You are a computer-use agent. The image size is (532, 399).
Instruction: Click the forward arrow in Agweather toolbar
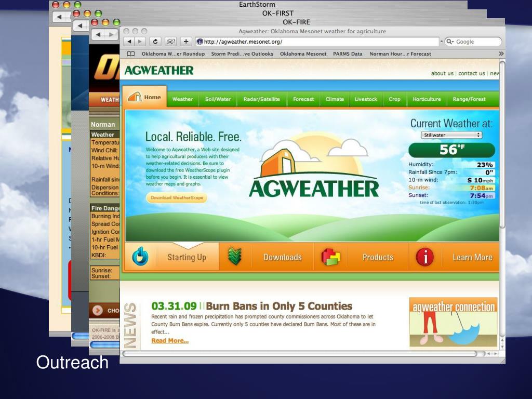click(139, 42)
